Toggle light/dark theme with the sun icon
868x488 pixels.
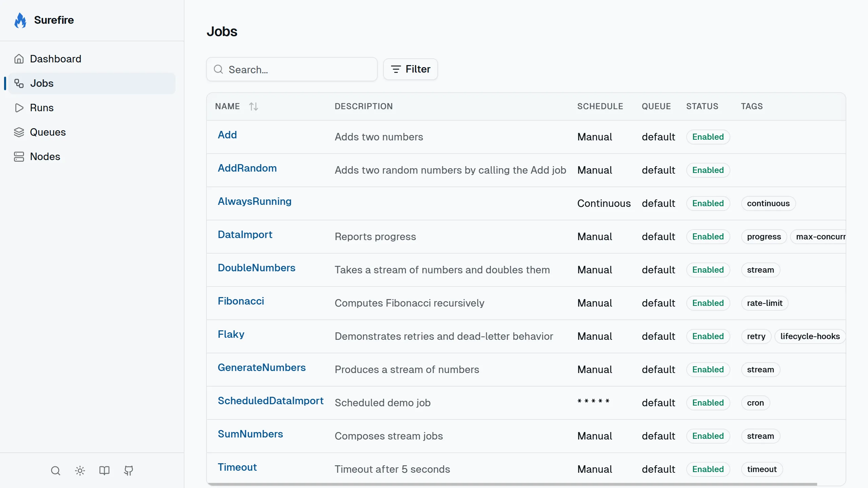tap(80, 471)
